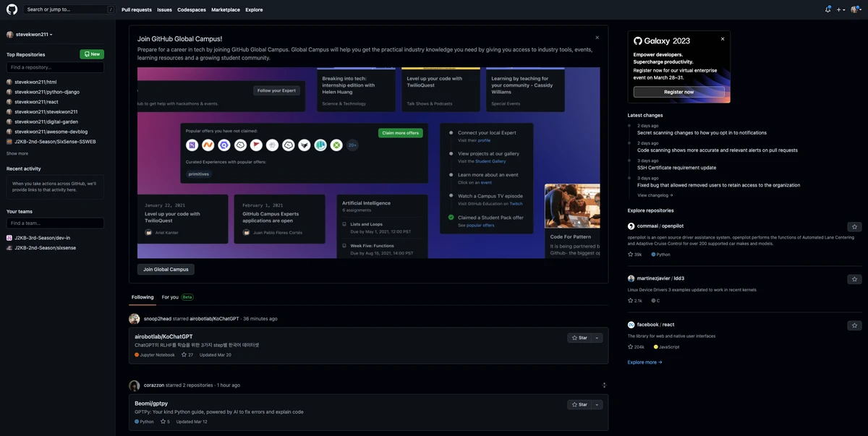Viewport: 868px width, 436px height.
Task: Open the stevekwon211/html repository
Action: [x=35, y=82]
